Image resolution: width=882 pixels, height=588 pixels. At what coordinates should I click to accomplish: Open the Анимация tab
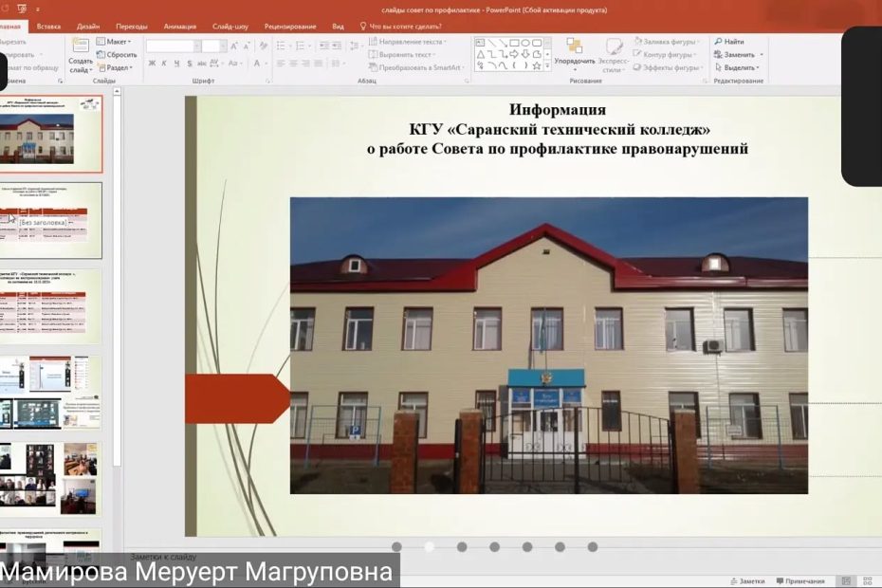pos(180,27)
